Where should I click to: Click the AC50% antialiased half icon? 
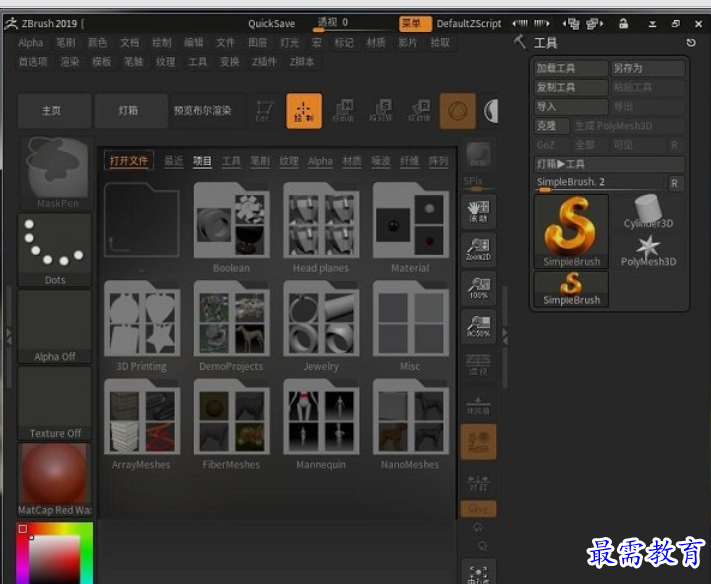(x=478, y=326)
